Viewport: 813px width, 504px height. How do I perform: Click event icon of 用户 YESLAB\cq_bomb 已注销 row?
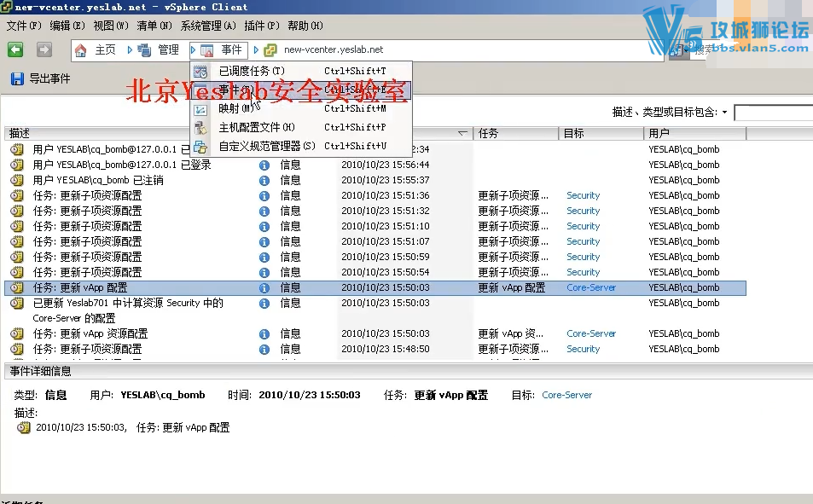(x=17, y=180)
